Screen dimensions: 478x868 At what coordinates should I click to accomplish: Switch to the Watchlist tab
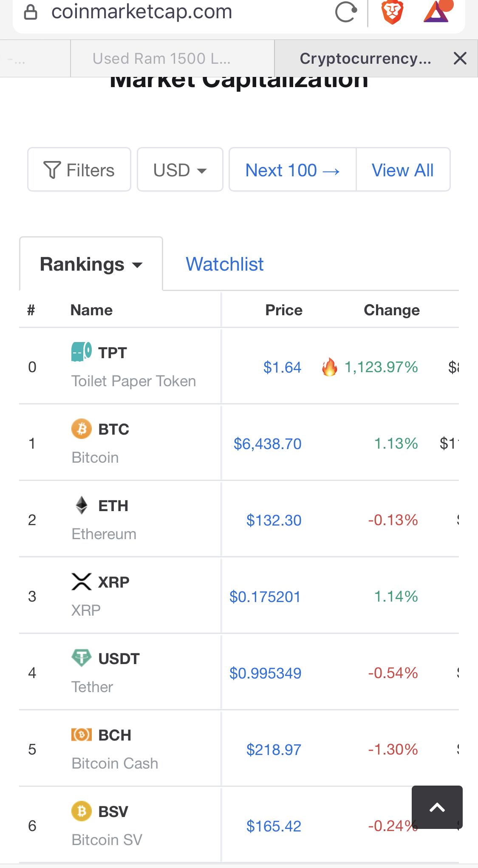[225, 264]
